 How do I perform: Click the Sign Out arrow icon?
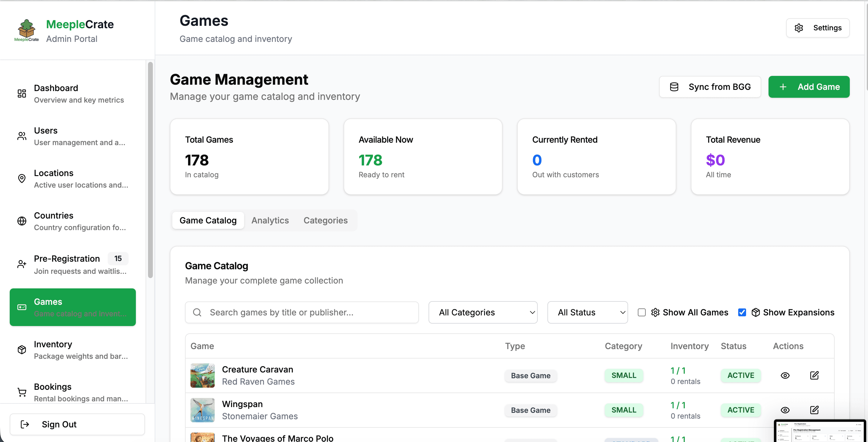pos(25,424)
